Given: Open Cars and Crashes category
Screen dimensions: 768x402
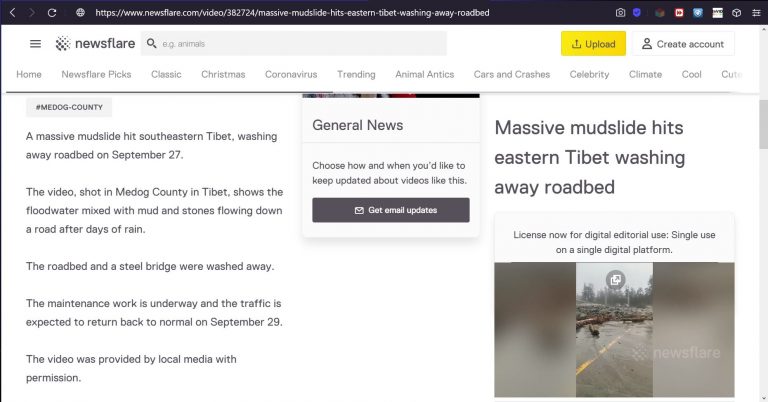Looking at the screenshot, I should click(x=512, y=74).
